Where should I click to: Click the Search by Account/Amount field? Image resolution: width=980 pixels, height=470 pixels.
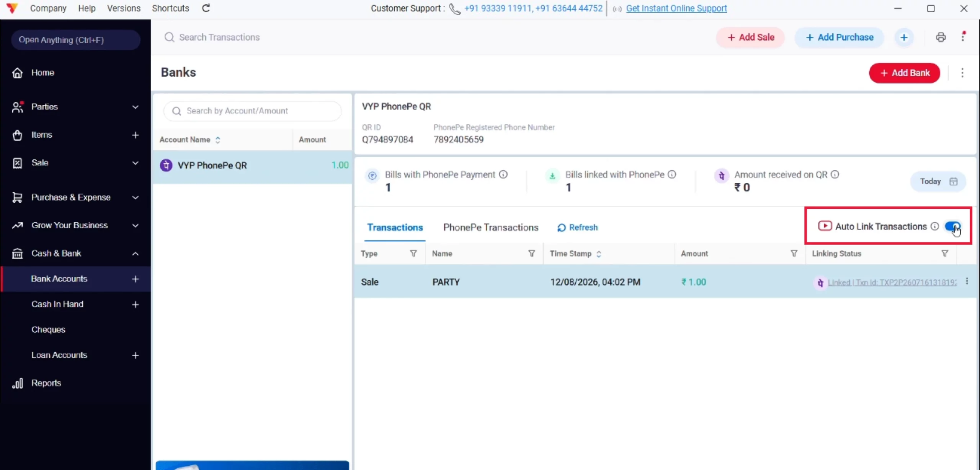click(252, 111)
